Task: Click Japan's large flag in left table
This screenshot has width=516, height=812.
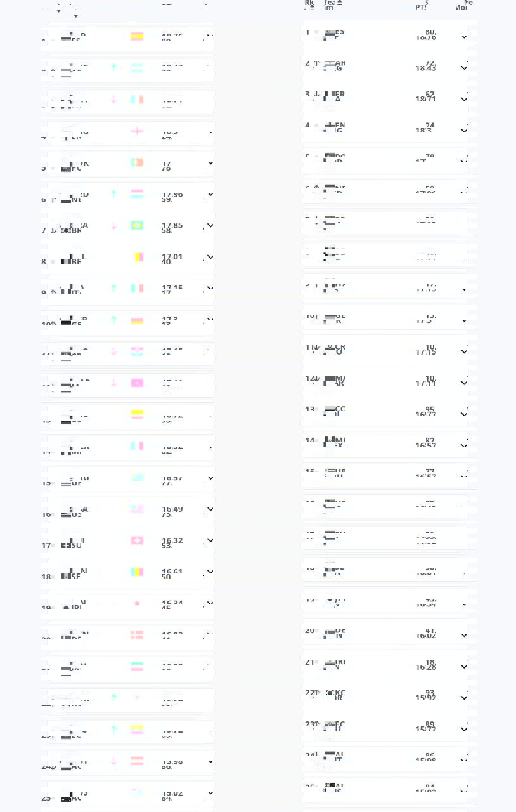Action: pos(137,603)
